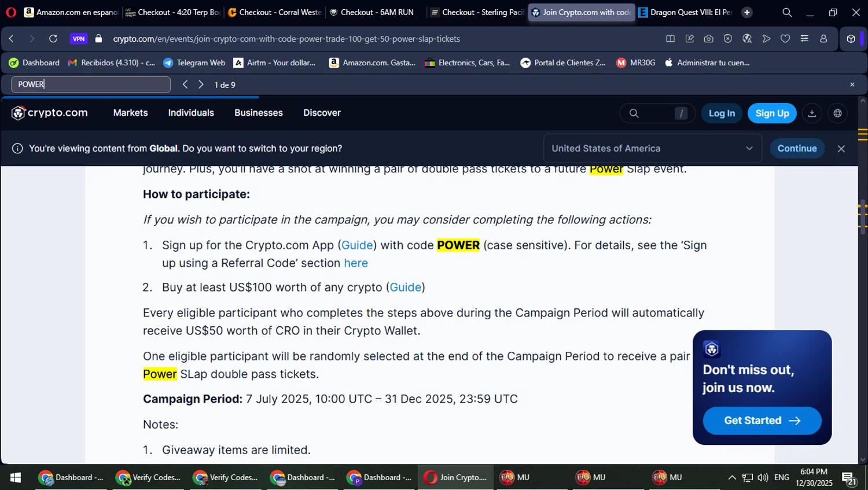
Task: Open the ENG input language selector
Action: coord(781,477)
